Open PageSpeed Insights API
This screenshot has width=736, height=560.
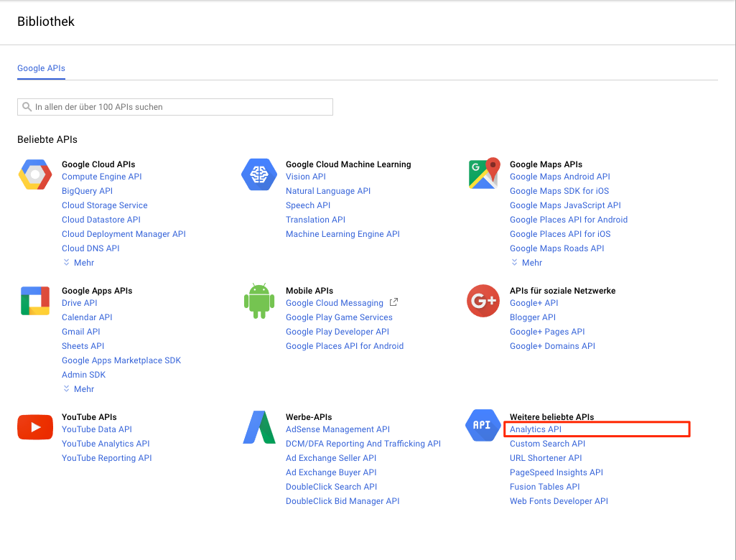click(556, 472)
